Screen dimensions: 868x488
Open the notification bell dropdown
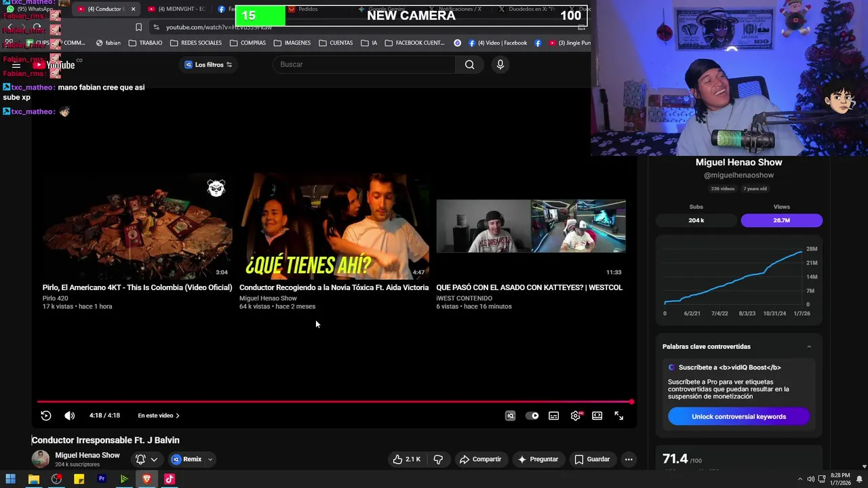(146, 459)
